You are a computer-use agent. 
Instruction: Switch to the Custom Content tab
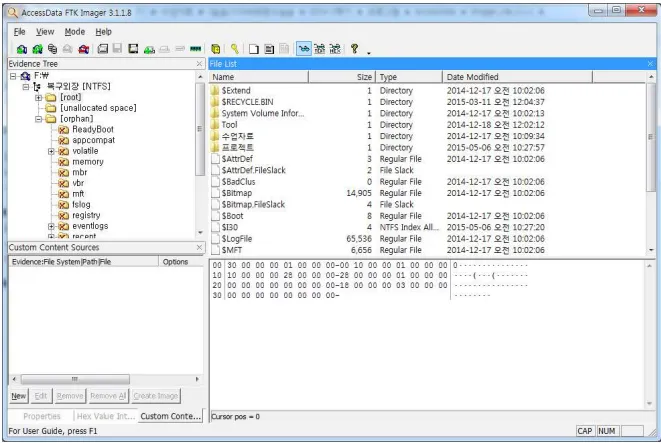click(170, 416)
